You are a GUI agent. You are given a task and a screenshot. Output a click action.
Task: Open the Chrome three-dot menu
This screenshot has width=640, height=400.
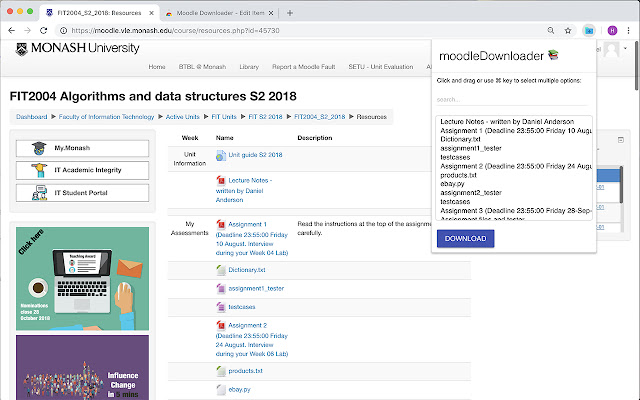click(x=629, y=30)
